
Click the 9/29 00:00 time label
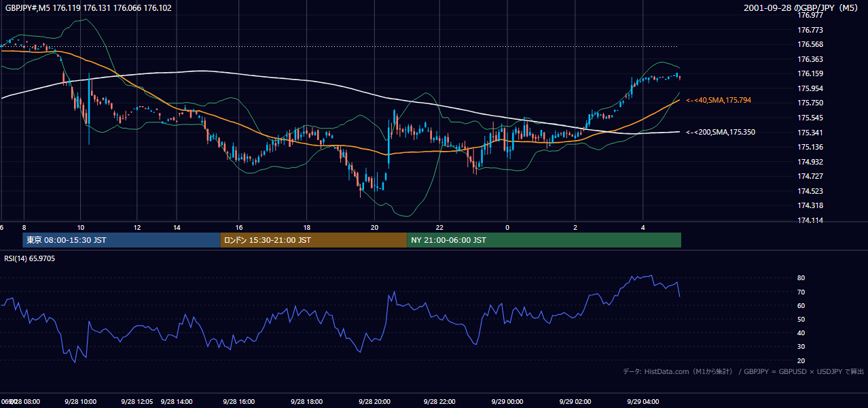pyautogui.click(x=506, y=402)
